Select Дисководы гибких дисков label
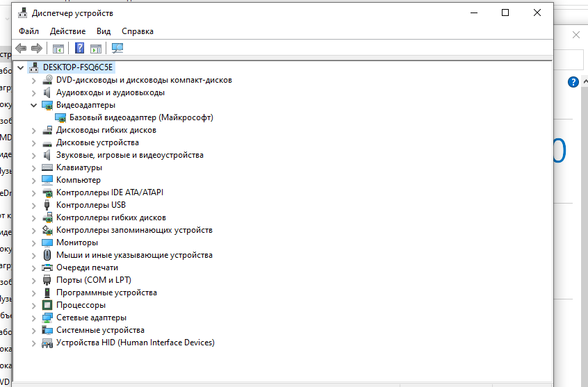The width and height of the screenshot is (588, 387). (106, 130)
